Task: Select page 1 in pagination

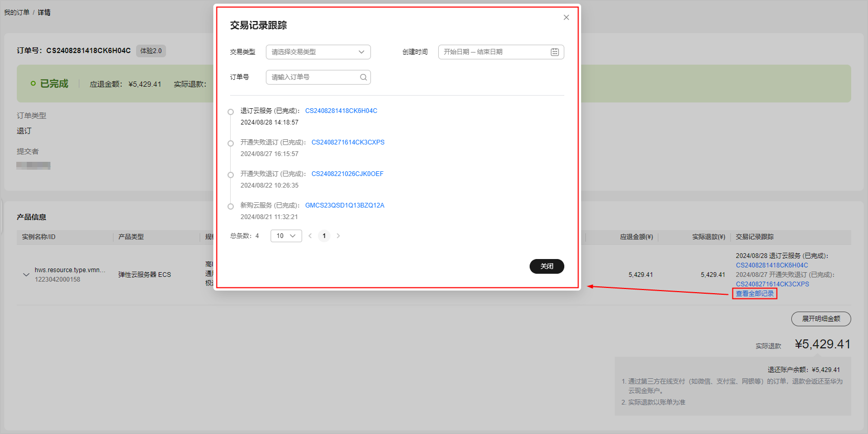Action: [324, 236]
